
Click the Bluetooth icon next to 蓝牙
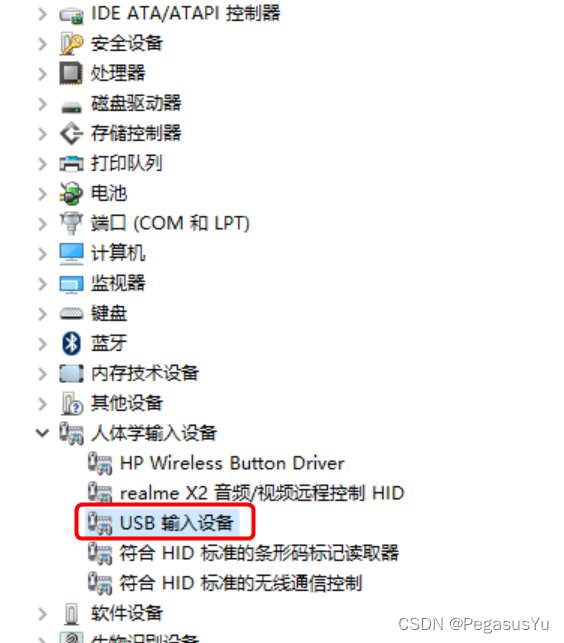[71, 343]
